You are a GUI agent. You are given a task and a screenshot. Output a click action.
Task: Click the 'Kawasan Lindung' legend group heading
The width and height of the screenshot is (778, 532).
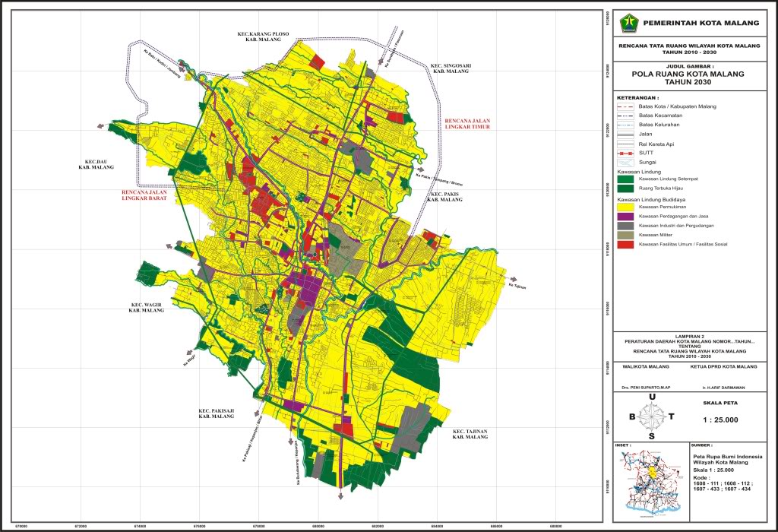[x=638, y=172]
